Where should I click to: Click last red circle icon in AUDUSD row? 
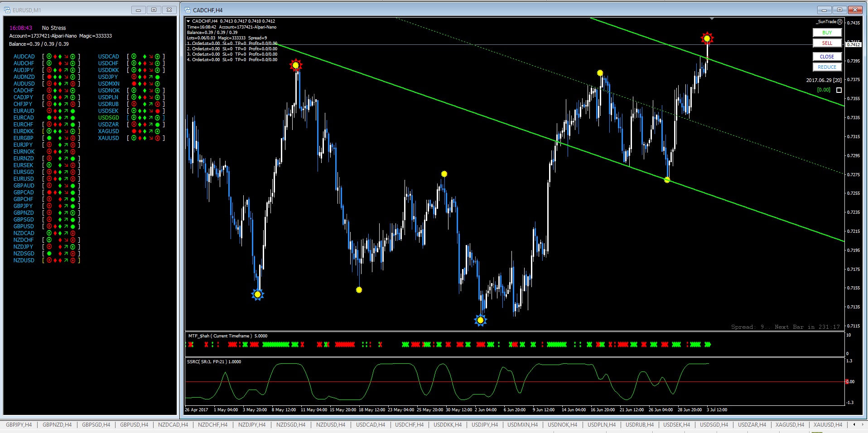coord(72,84)
